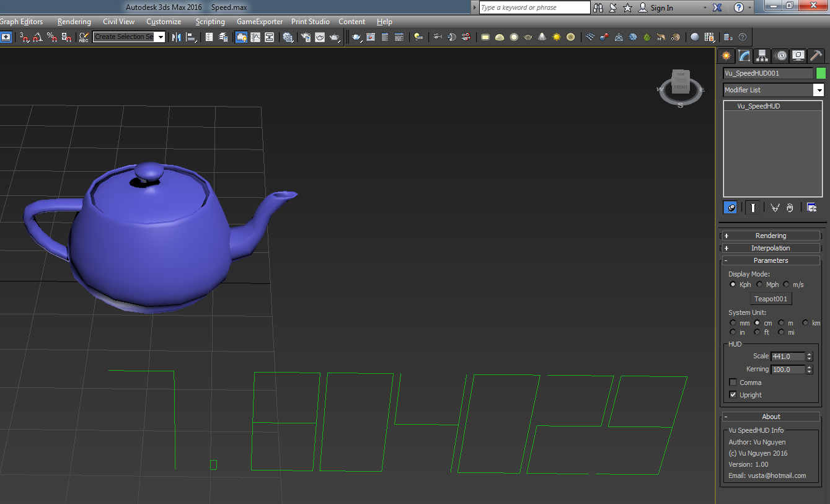This screenshot has width=830, height=504.
Task: Expand the Interpolation rollout
Action: click(770, 248)
